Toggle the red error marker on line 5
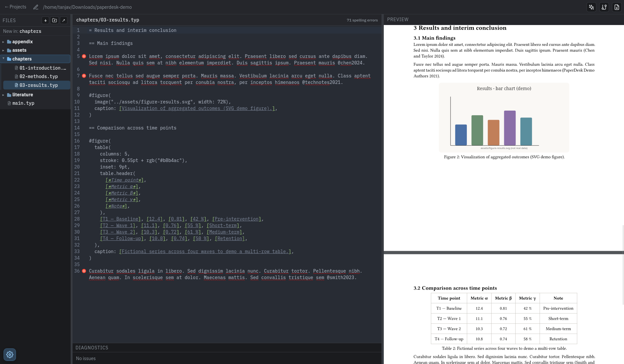The image size is (624, 364). [84, 56]
